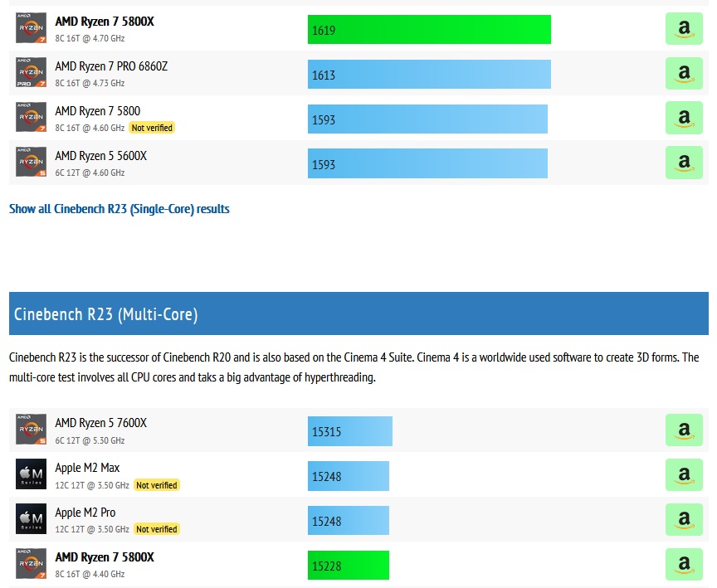Open Amazon link for Ryzen 7 PRO 6860Z

[x=684, y=73]
